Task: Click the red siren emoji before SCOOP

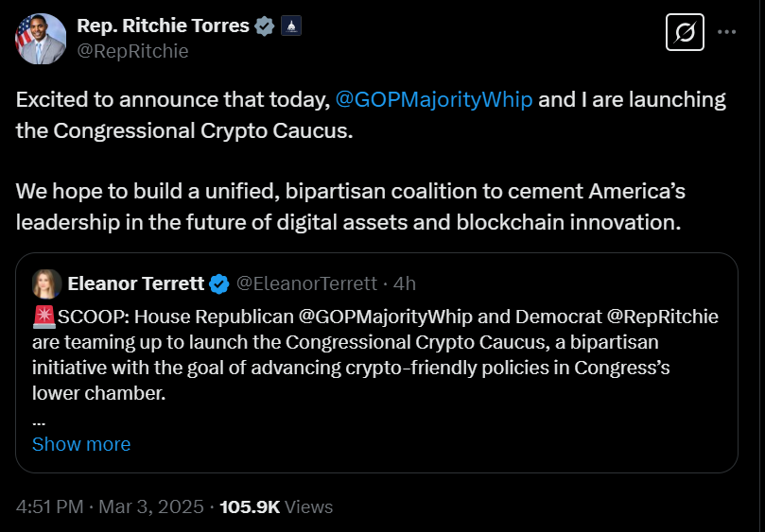Action: pos(44,317)
